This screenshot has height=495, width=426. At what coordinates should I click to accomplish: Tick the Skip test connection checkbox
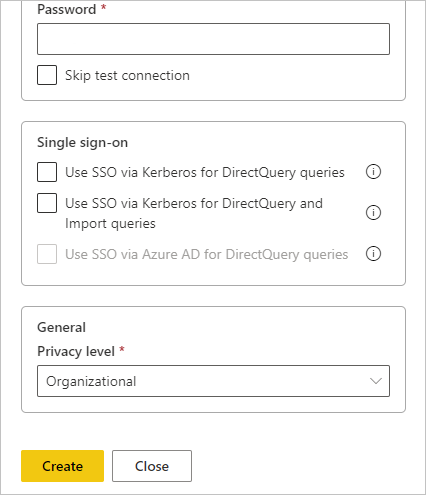[x=47, y=75]
